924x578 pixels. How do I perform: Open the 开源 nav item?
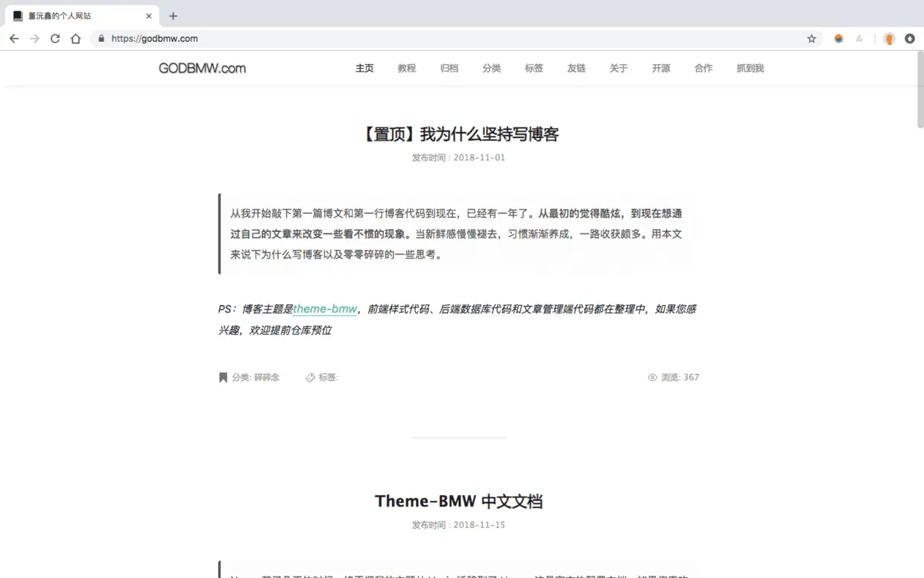[x=662, y=68]
